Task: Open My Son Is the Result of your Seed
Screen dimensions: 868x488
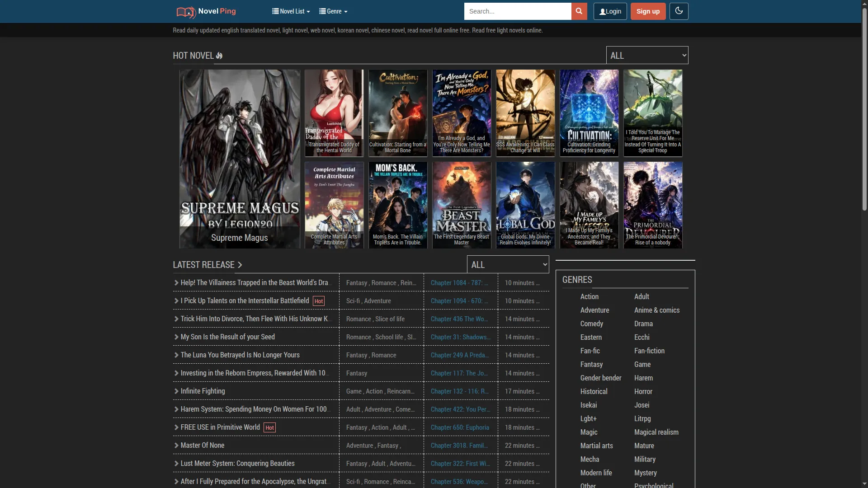Action: pos(227,337)
